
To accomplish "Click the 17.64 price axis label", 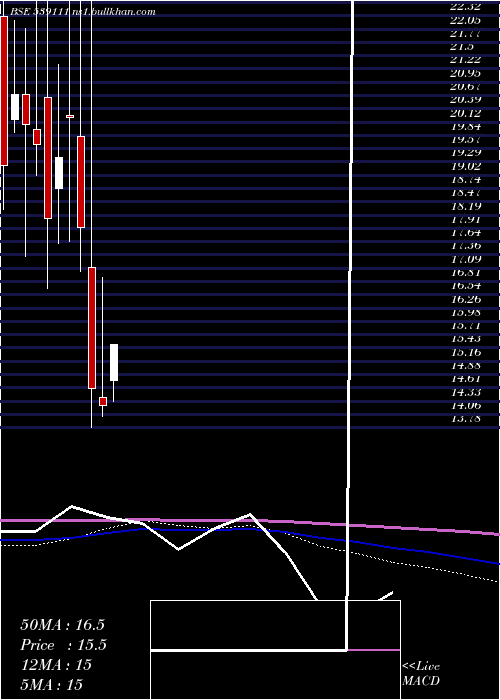I will click(x=466, y=232).
